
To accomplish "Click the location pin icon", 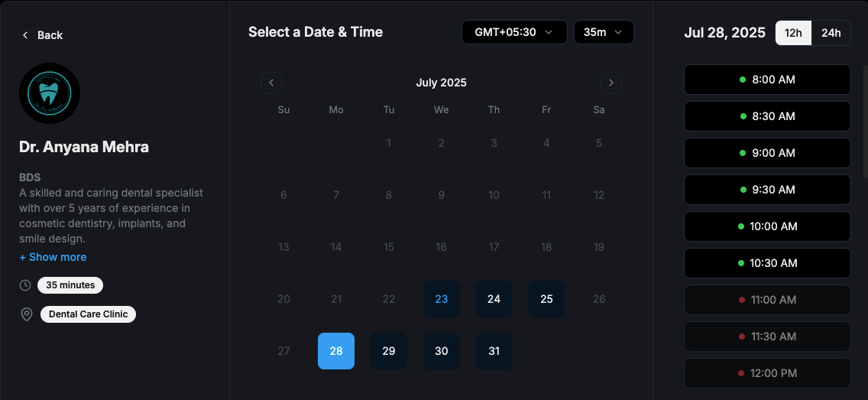I will coord(27,314).
